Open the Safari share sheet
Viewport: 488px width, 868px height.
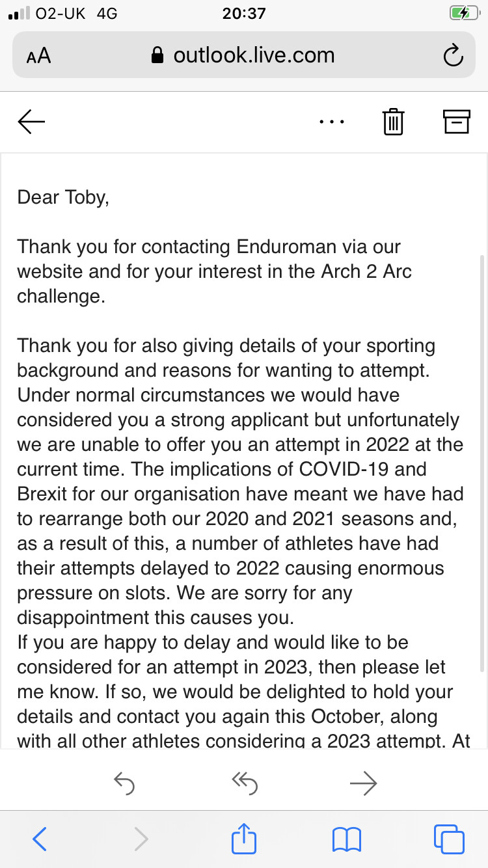[244, 839]
